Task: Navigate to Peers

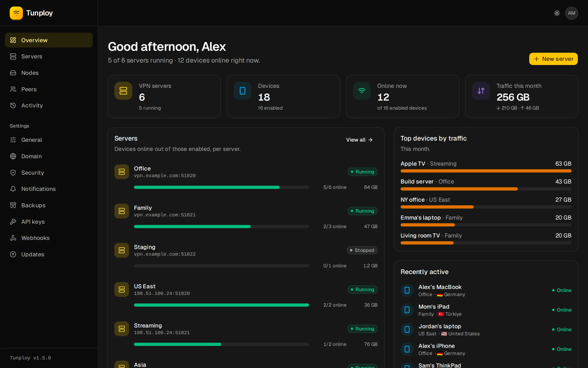Action: 49,89
